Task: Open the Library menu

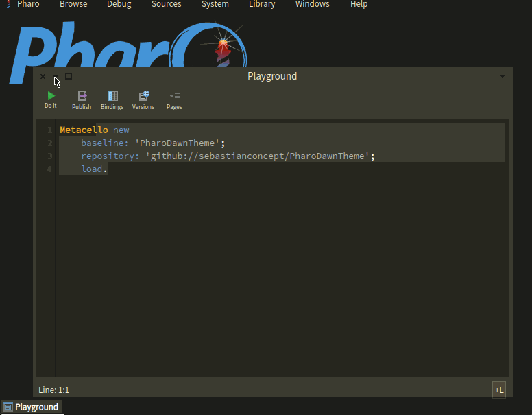Action: [x=262, y=4]
